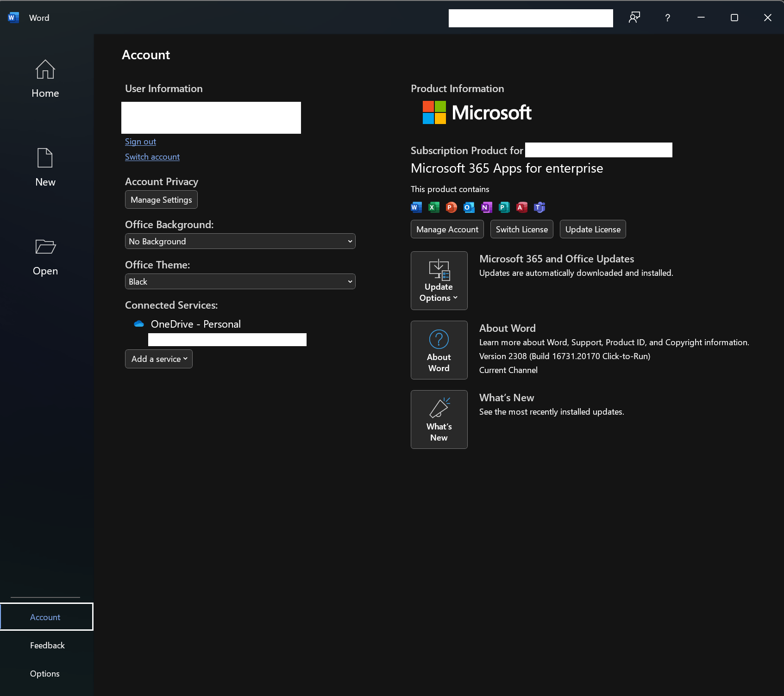
Task: Click the Microsoft 365 and Office Updates heading
Action: (557, 259)
